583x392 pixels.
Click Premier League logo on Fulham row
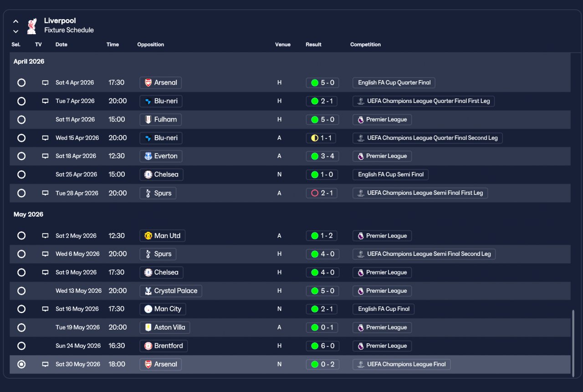pos(361,120)
